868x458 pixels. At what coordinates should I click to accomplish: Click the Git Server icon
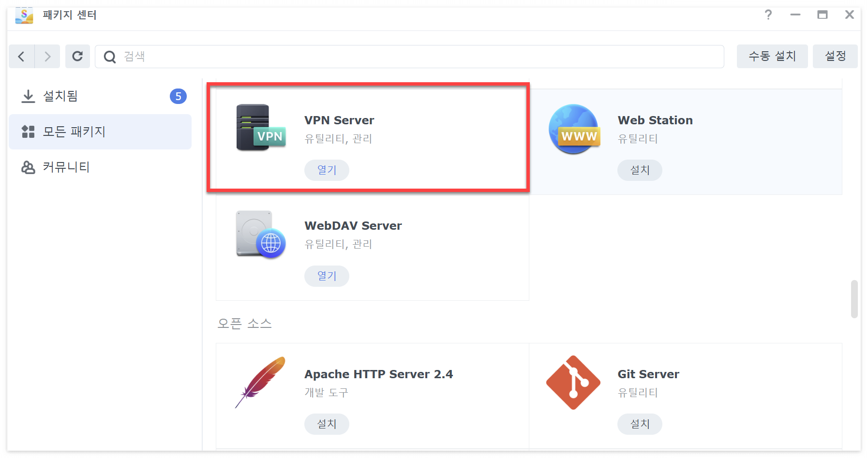(x=573, y=383)
